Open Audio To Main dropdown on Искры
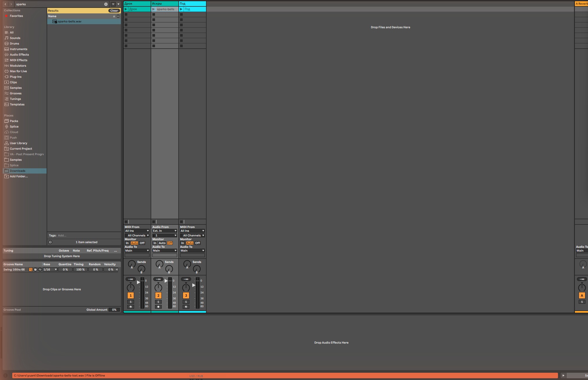This screenshot has height=380, width=588. 165,251
